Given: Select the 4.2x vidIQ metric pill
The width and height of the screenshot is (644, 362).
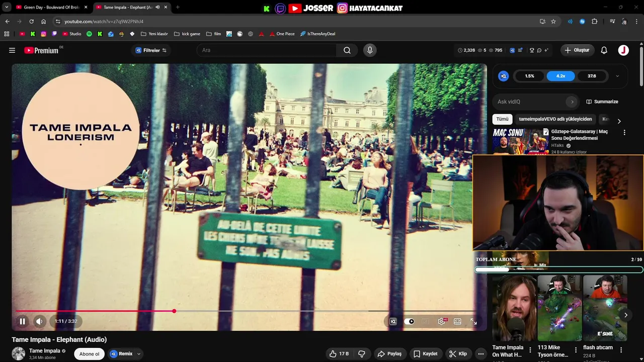Looking at the screenshot, I should (561, 76).
